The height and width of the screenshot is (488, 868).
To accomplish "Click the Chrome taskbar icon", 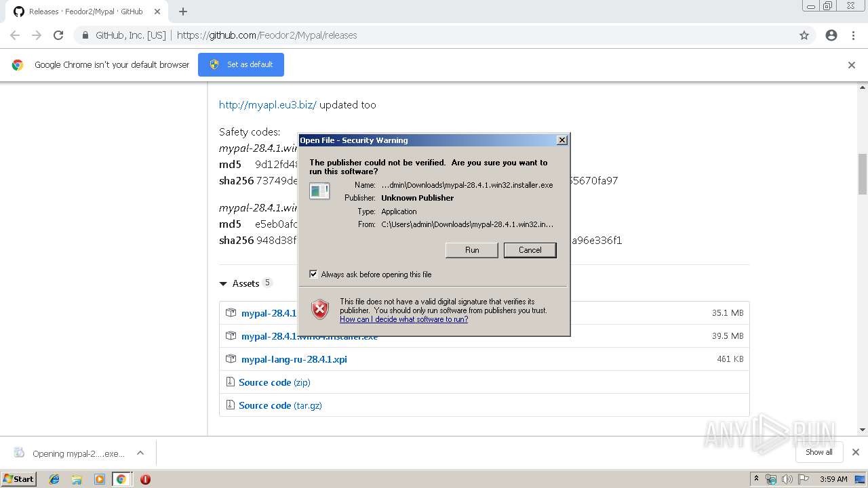I will click(x=121, y=479).
